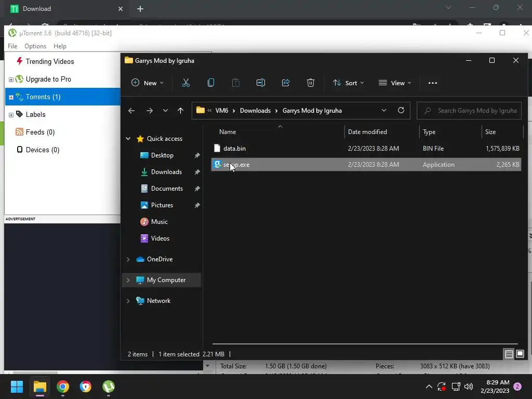Expand the My Computer tree node

128,280
